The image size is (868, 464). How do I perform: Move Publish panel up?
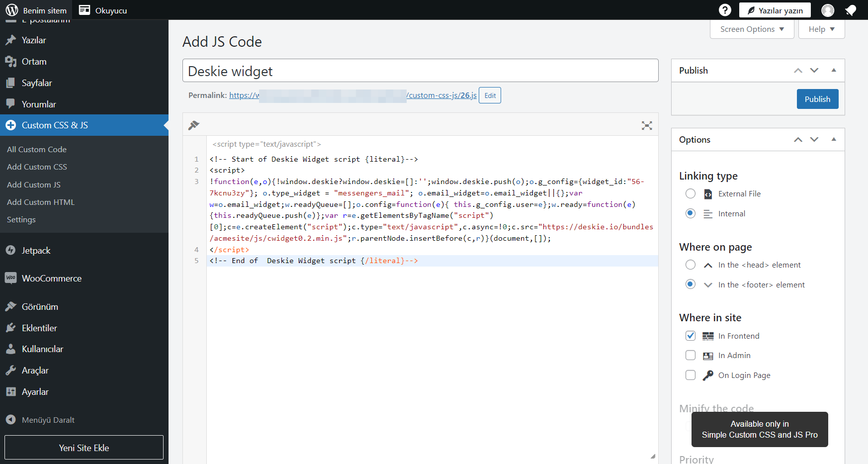pos(798,71)
